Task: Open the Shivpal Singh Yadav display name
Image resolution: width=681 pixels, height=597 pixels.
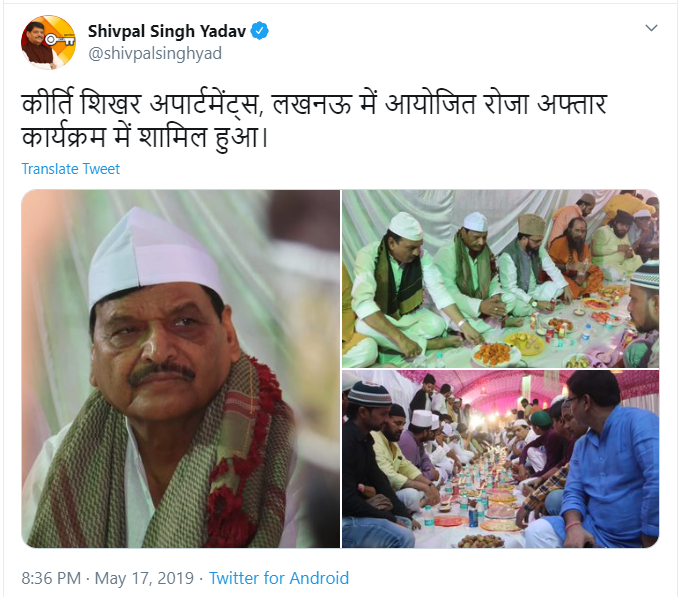Action: pos(167,31)
